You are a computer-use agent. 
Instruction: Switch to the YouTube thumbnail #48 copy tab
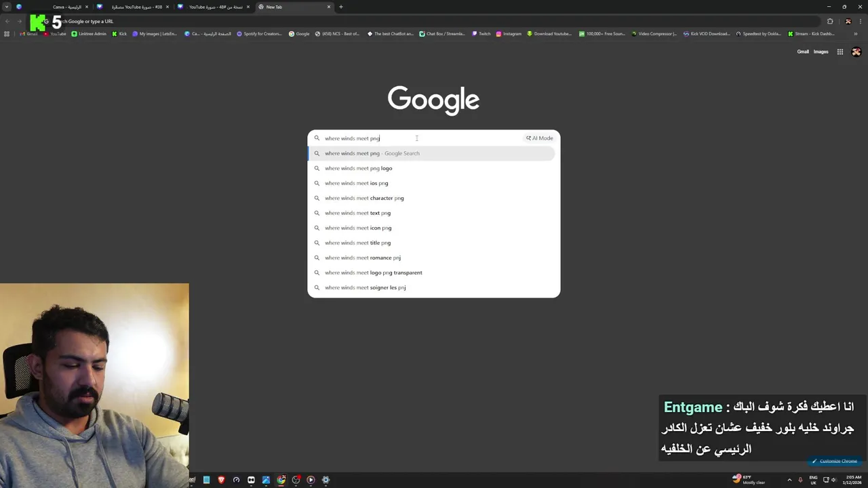(x=213, y=7)
